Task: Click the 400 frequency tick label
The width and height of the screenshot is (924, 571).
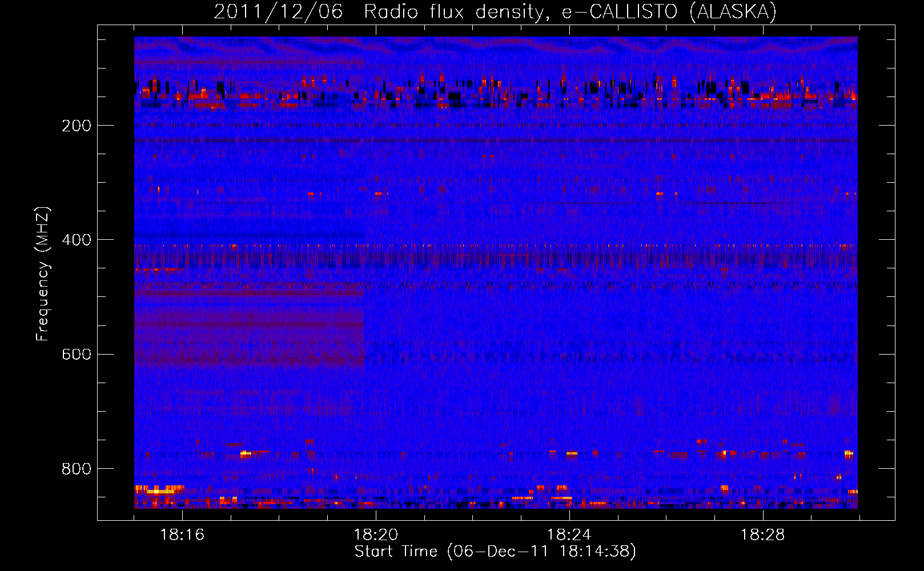Action: click(x=77, y=240)
